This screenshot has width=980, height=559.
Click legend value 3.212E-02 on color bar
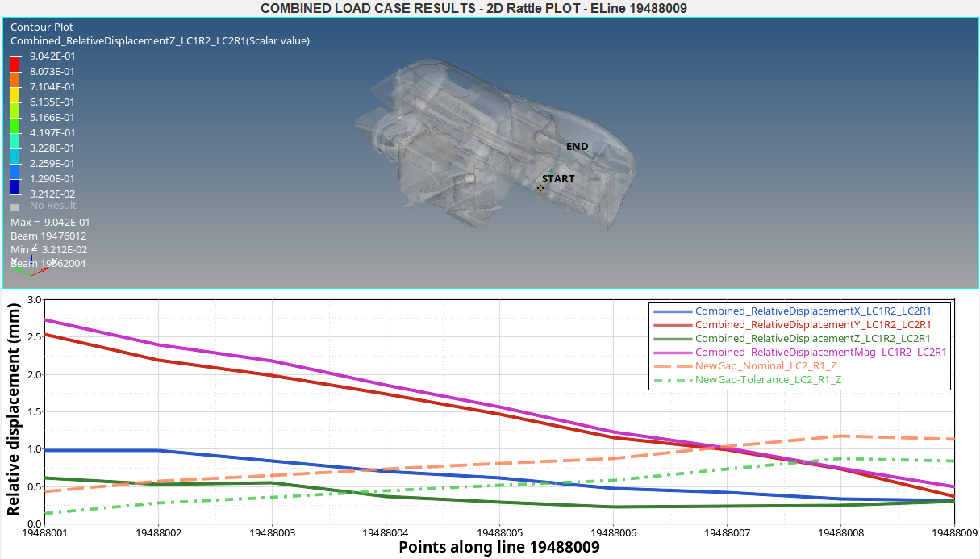[x=52, y=194]
